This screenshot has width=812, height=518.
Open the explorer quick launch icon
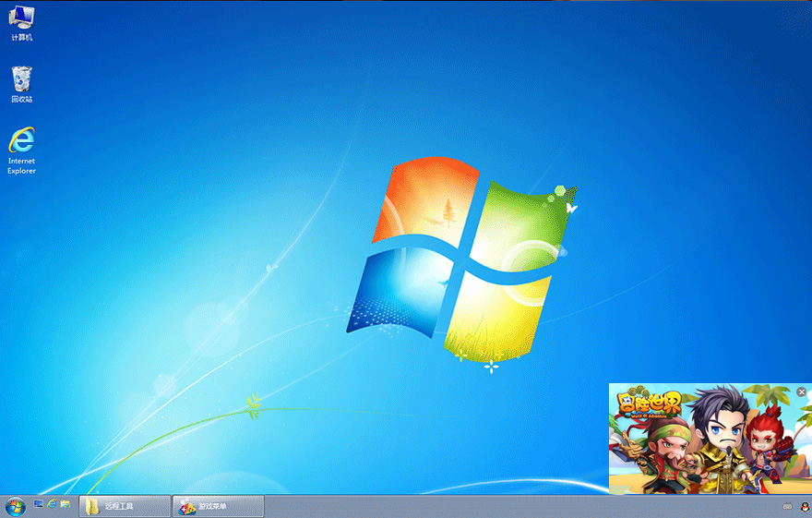pos(66,504)
